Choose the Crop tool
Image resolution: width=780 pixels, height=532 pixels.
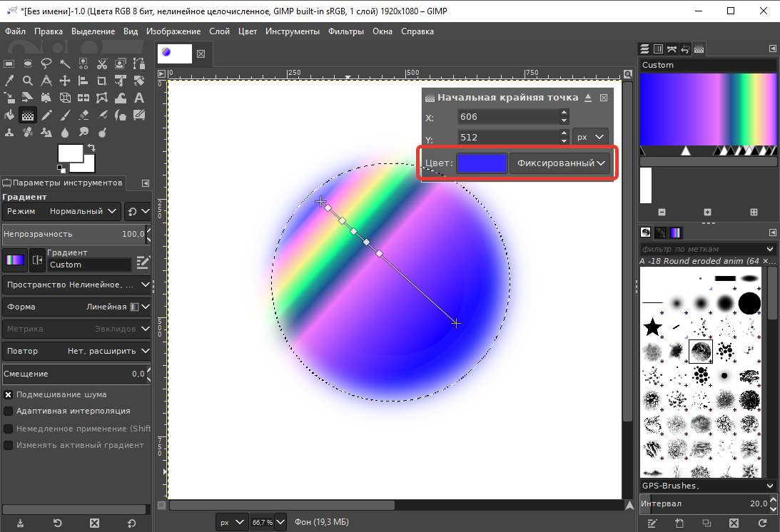pos(102,81)
